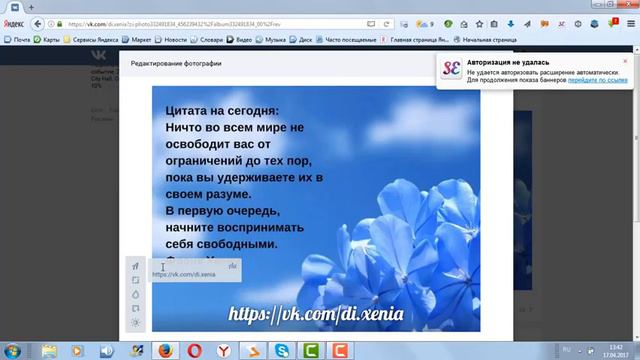The height and width of the screenshot is (360, 640).
Task: Open the Видео bookmark
Action: coord(240,40)
